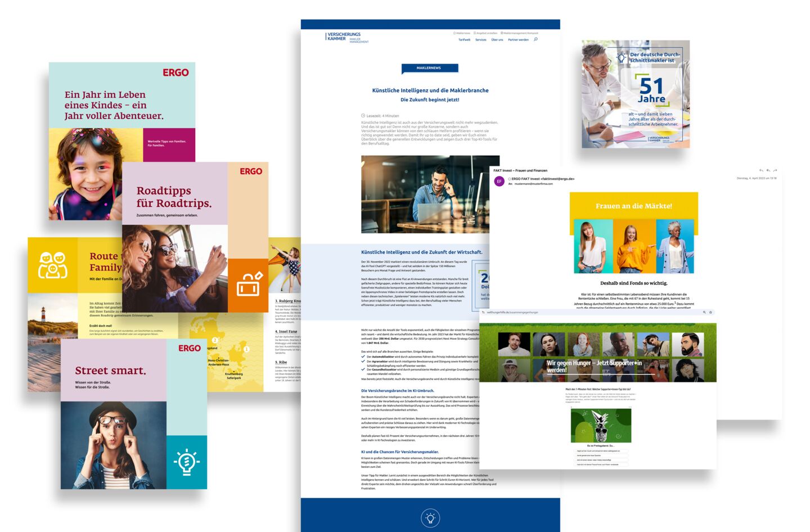Click the man-on-phone article image

430,194
